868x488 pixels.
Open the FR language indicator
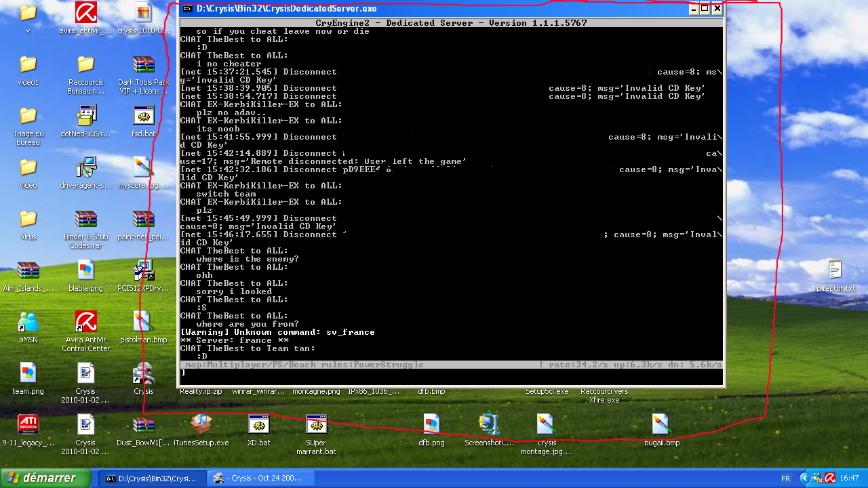tap(785, 479)
